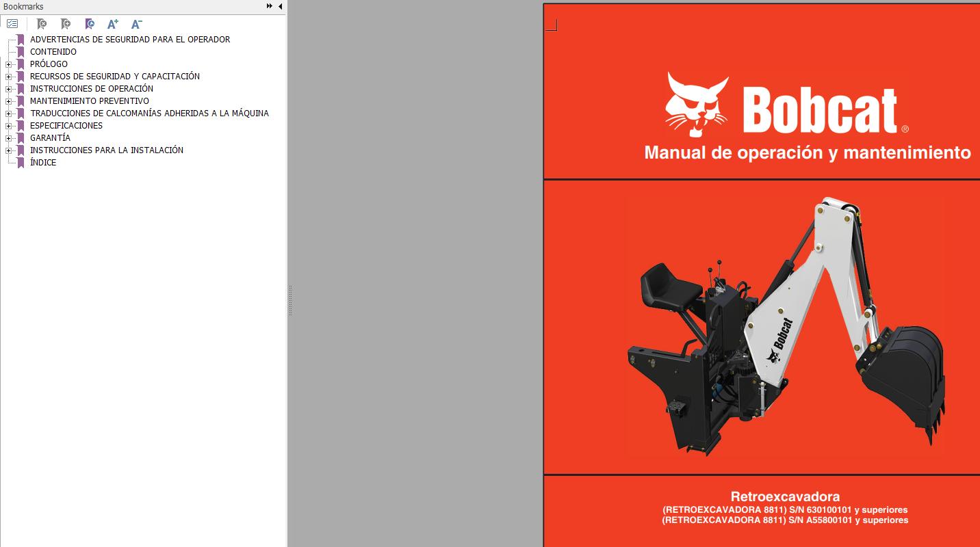
Task: Expand the ESPECIFICACIONES bookmark
Action: [x=8, y=126]
